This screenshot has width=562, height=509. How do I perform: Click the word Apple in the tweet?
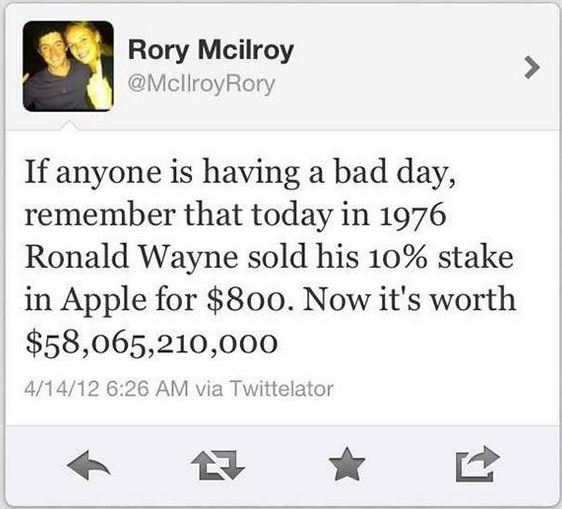(104, 300)
